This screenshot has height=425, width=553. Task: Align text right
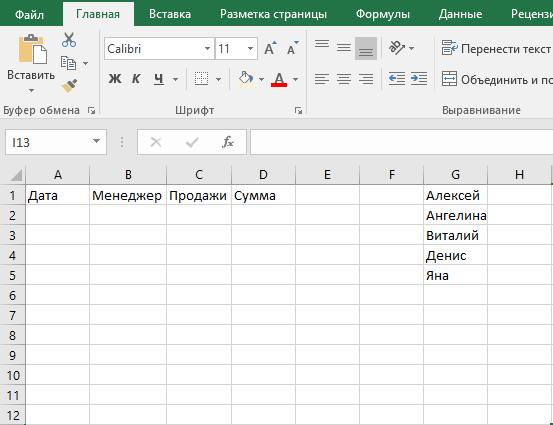click(366, 79)
